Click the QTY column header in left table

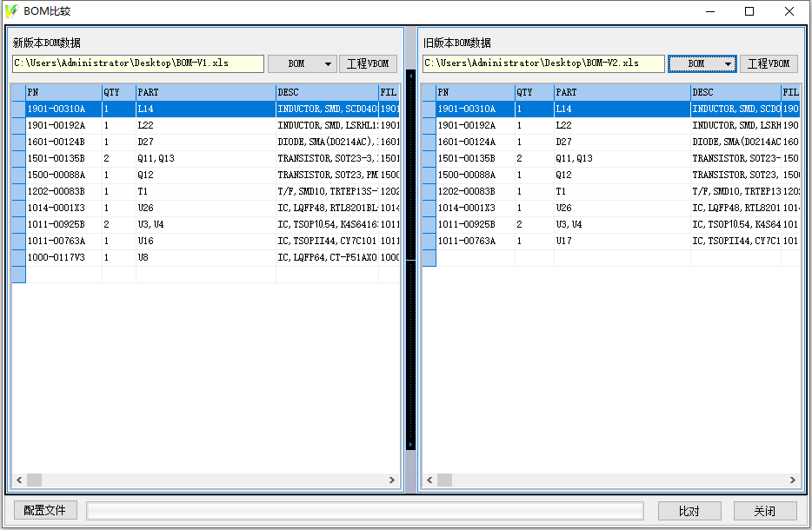(118, 92)
